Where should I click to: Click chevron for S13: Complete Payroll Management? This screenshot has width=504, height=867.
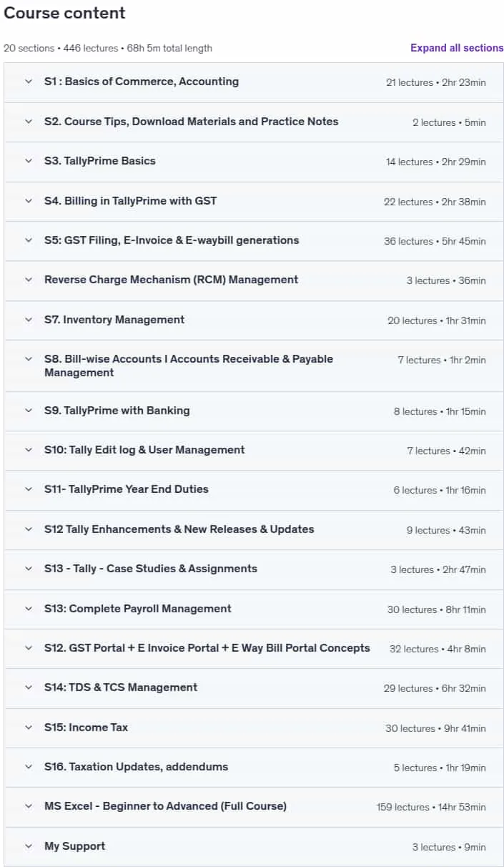click(29, 609)
